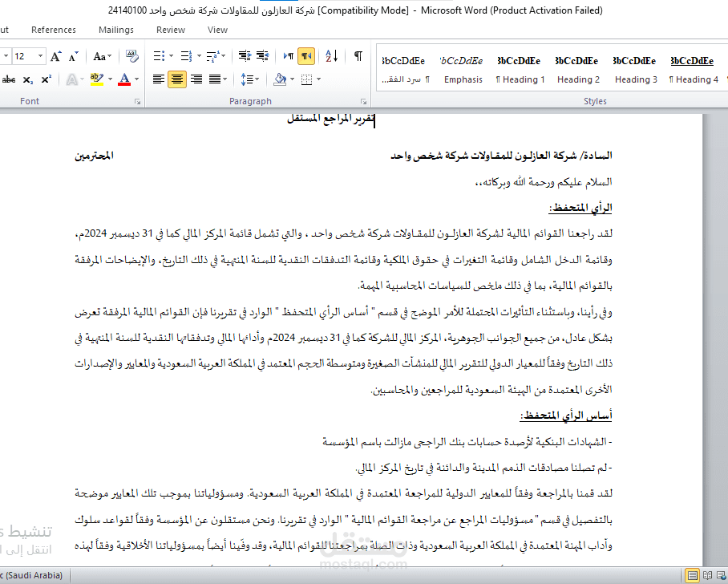Viewport: 728px width, 584px height.
Task: Apply the سرد الفق list paragraph style
Action: click(406, 70)
